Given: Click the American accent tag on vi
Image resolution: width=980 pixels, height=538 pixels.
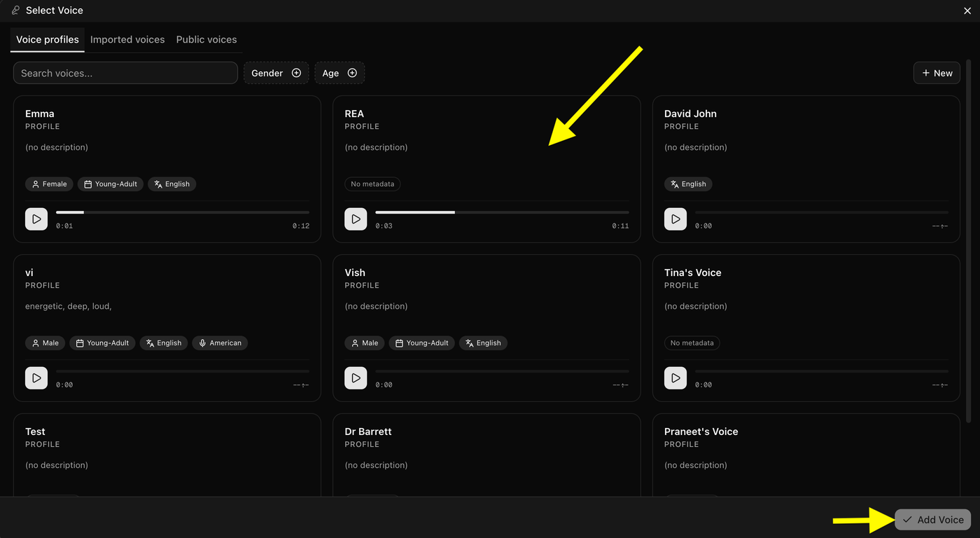Looking at the screenshot, I should click(220, 343).
